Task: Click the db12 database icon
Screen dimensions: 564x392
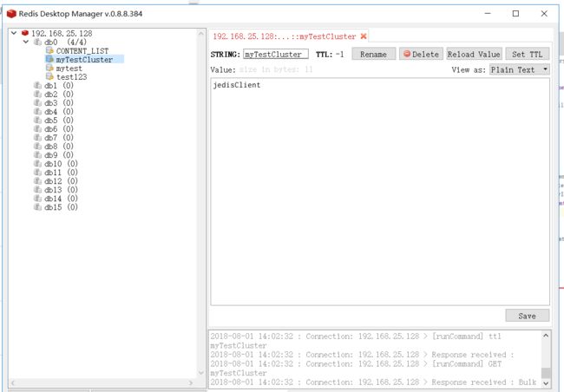Action: pyautogui.click(x=37, y=181)
